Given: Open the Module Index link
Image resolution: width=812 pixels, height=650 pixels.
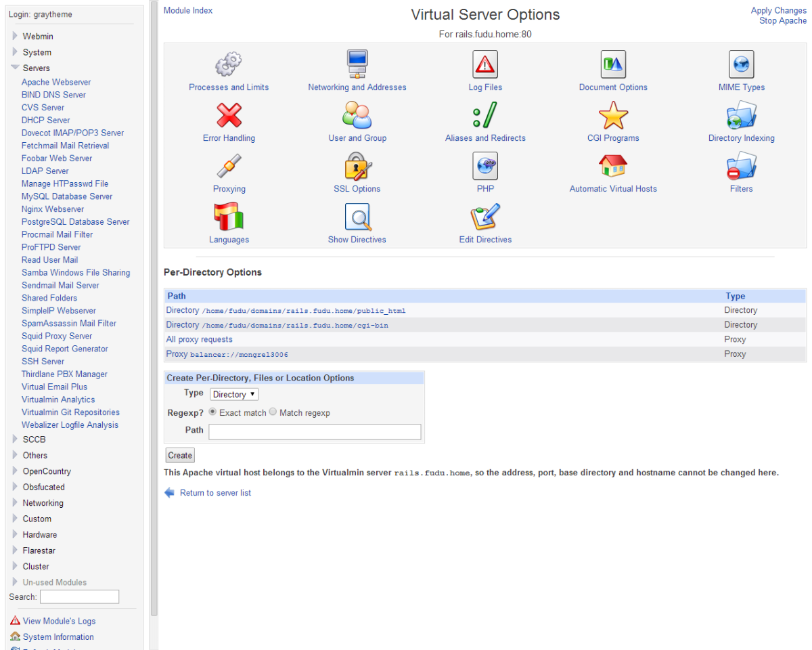Looking at the screenshot, I should click(x=187, y=10).
